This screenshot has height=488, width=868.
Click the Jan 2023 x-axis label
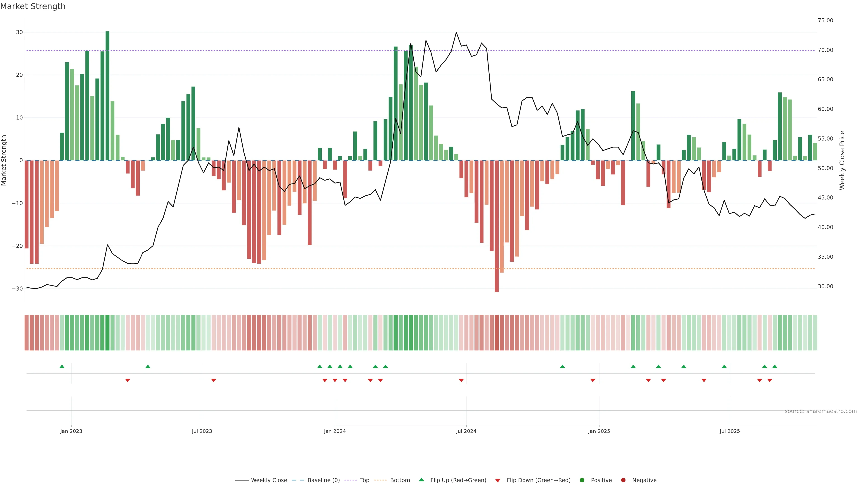(71, 431)
